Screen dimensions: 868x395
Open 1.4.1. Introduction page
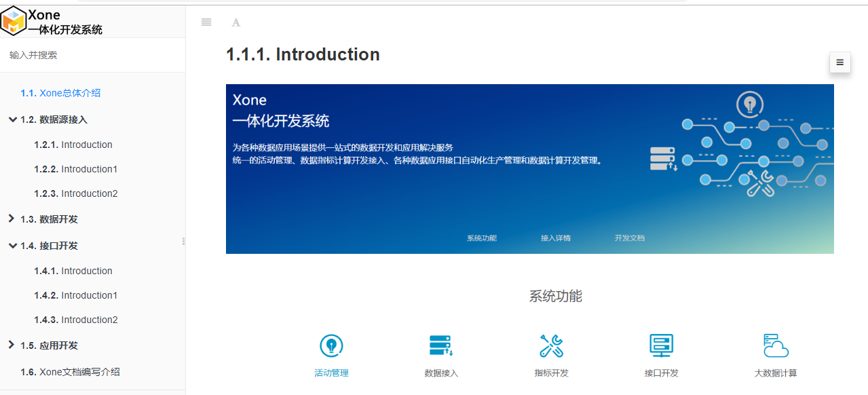tap(73, 271)
